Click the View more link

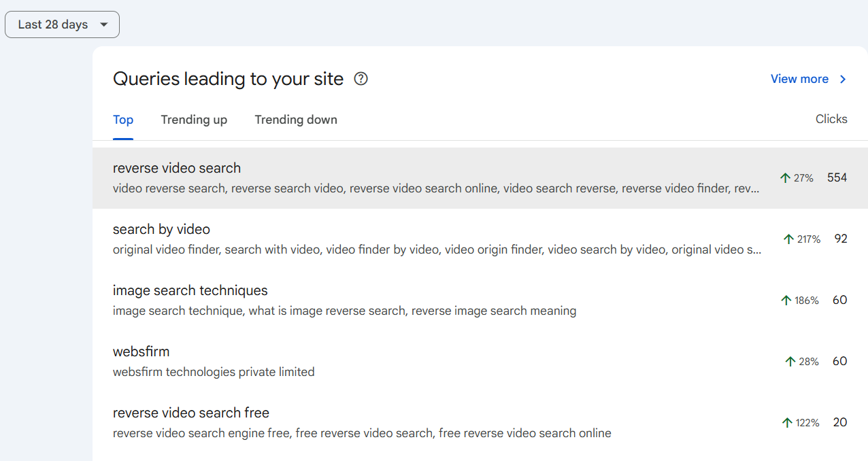(799, 79)
